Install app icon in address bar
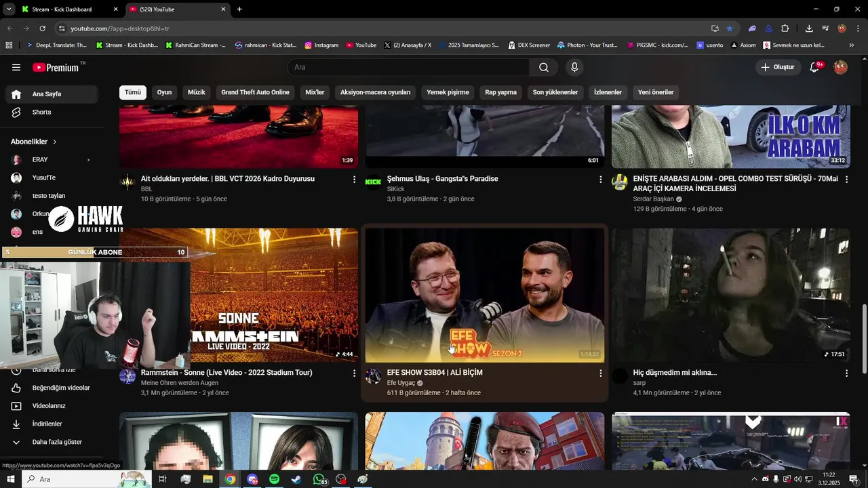This screenshot has height=488, width=868. [715, 28]
